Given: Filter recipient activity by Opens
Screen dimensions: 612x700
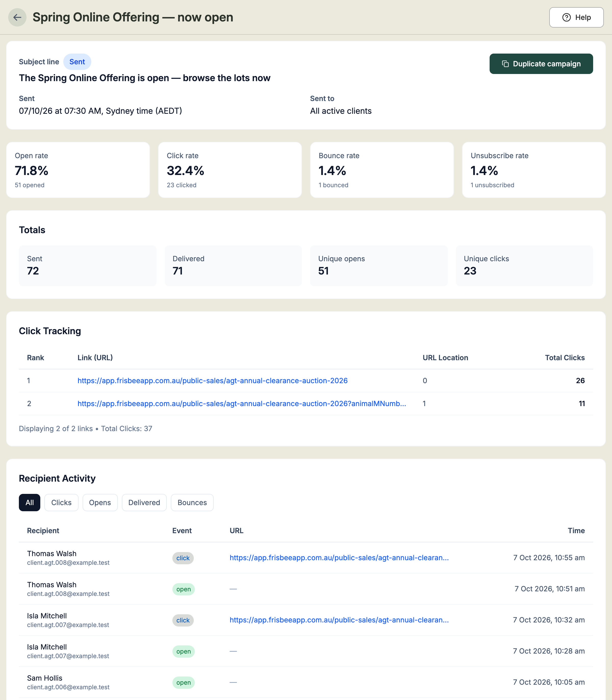Looking at the screenshot, I should (100, 503).
